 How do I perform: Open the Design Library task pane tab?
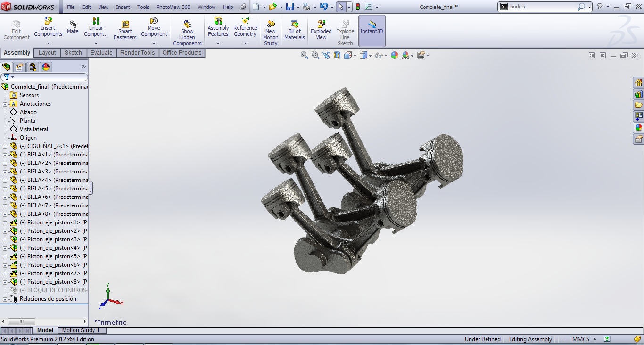tap(638, 94)
